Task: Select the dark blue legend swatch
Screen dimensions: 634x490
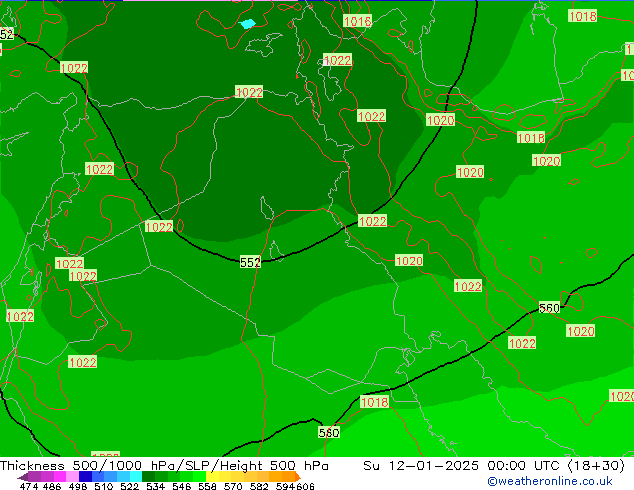Action: point(85,476)
